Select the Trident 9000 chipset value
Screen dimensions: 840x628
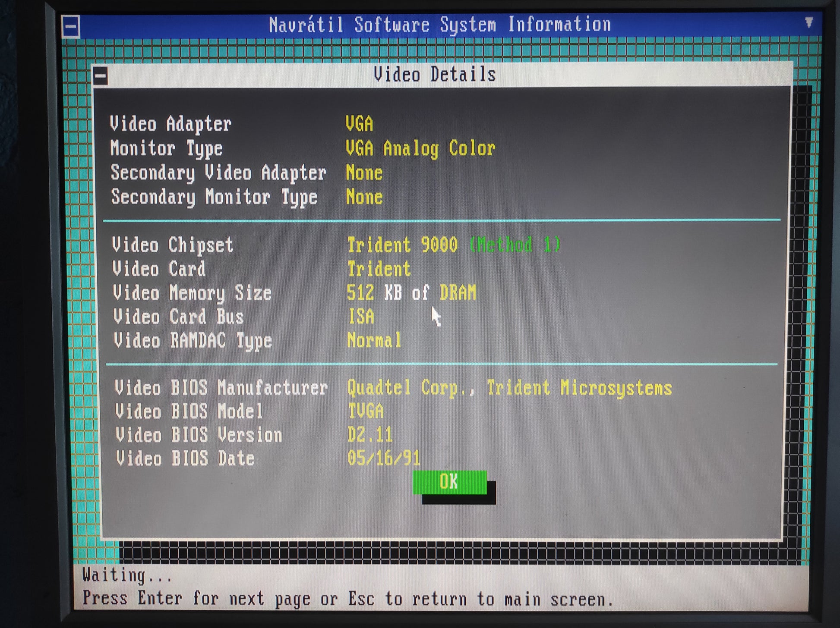tap(402, 245)
